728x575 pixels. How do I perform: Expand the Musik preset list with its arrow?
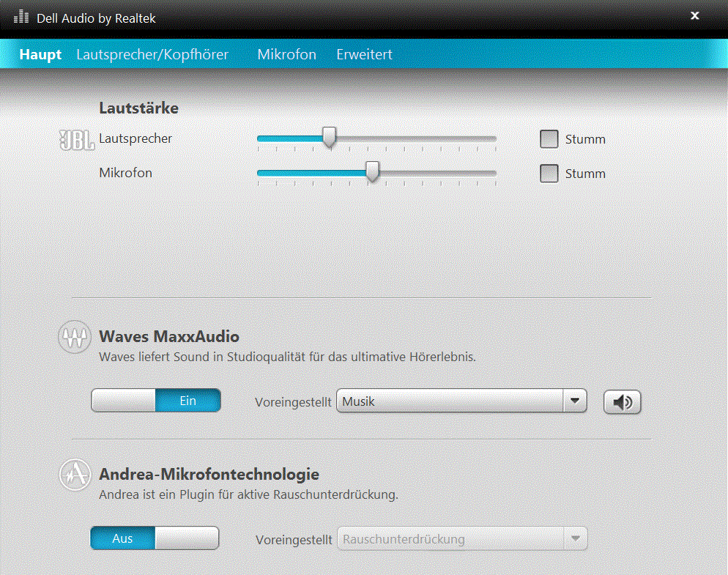[x=575, y=401]
